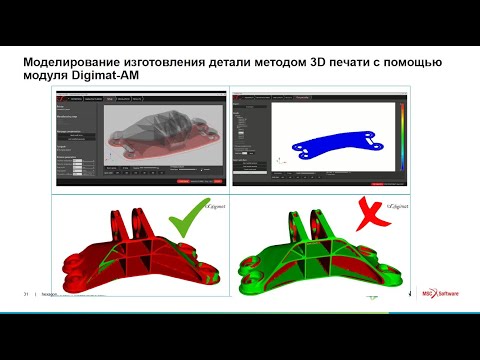Viewport: 480px width, 360px height.
Task: Click the Digimat logo in the left app window
Action: pyautogui.click(x=61, y=99)
